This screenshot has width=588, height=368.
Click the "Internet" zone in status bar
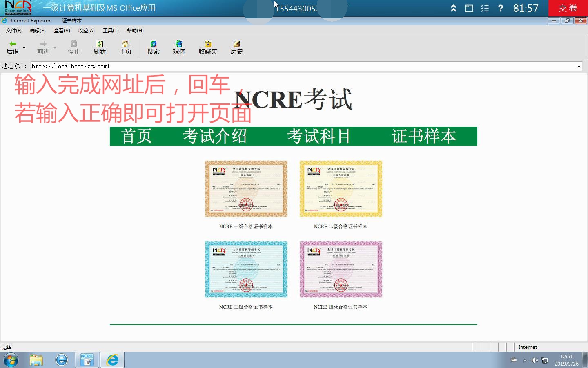click(528, 347)
